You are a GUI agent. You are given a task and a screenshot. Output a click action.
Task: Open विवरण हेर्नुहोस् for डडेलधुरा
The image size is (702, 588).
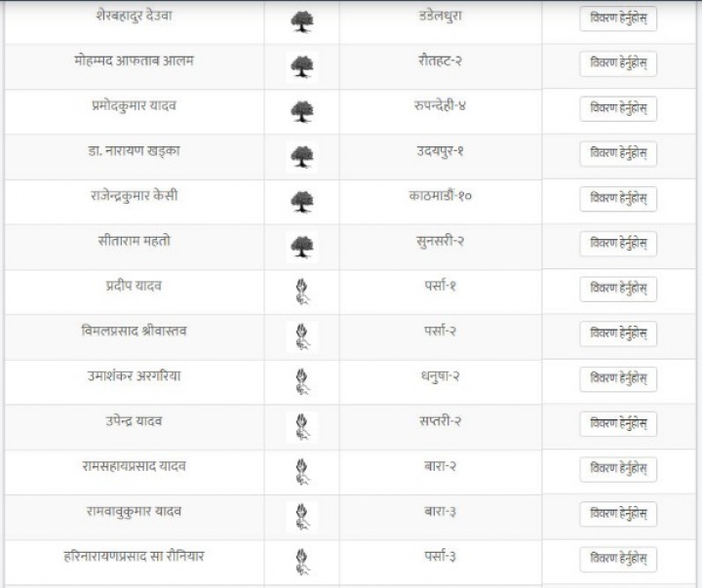618,19
